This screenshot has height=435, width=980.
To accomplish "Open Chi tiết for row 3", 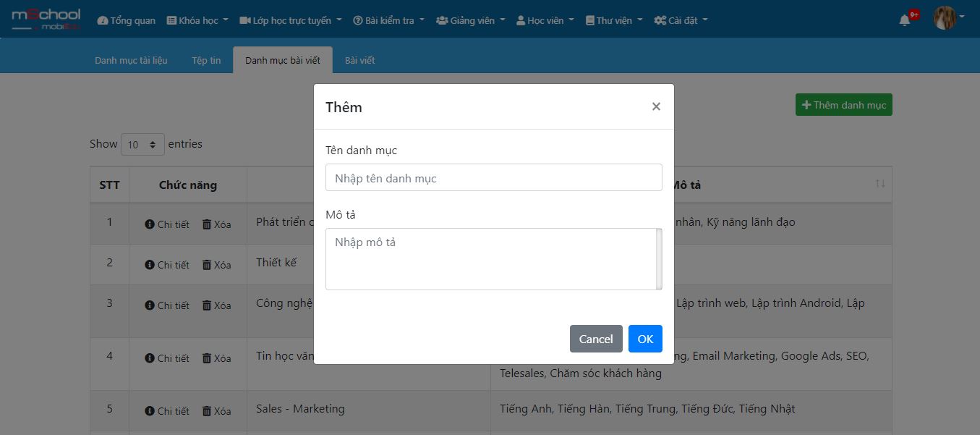I will [167, 305].
